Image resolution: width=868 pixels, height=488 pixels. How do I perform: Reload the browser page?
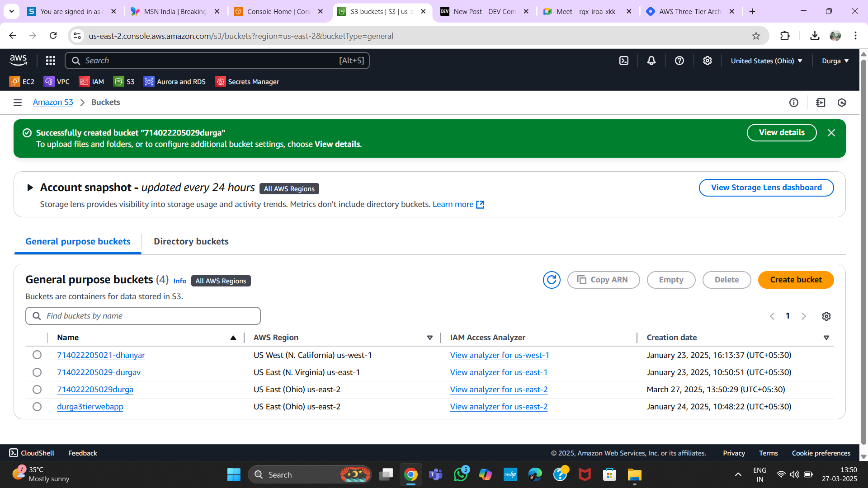(53, 36)
